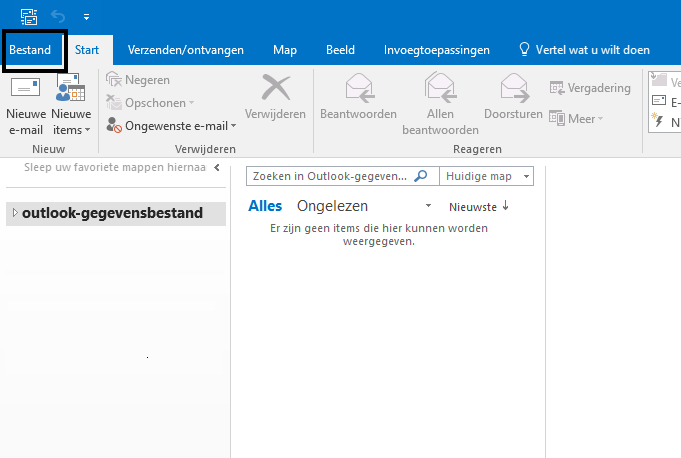681x458 pixels.
Task: Click the Allen beantwoorden icon
Action: click(440, 89)
